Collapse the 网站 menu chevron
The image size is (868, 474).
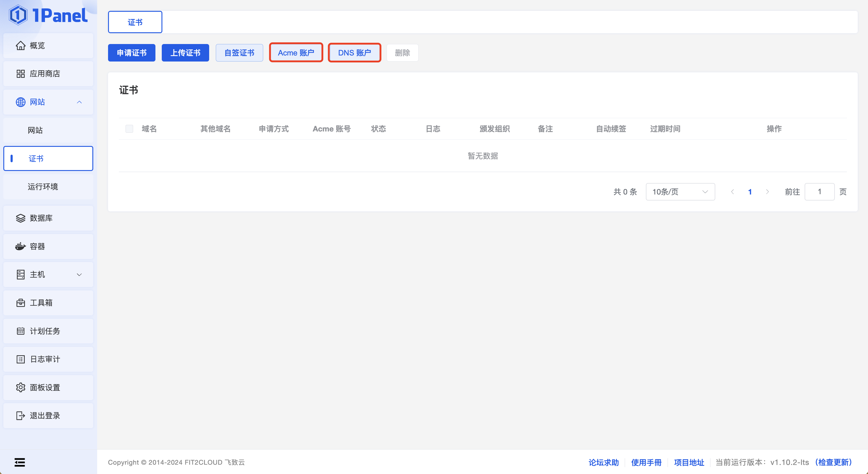(79, 102)
